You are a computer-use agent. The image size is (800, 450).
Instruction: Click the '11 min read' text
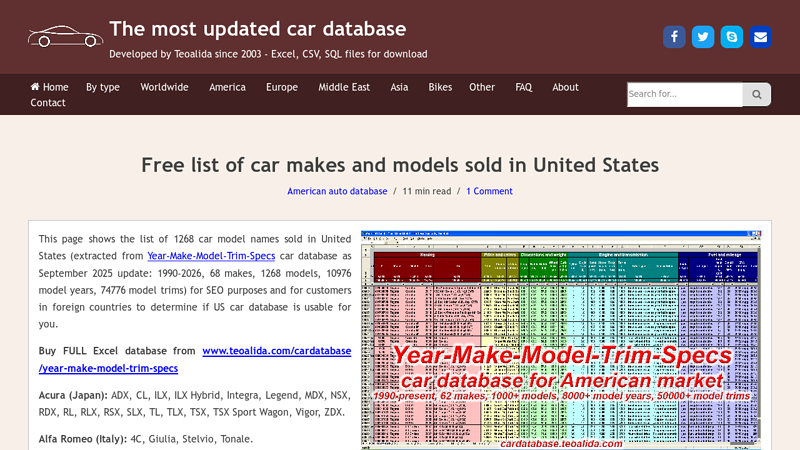[x=427, y=191]
